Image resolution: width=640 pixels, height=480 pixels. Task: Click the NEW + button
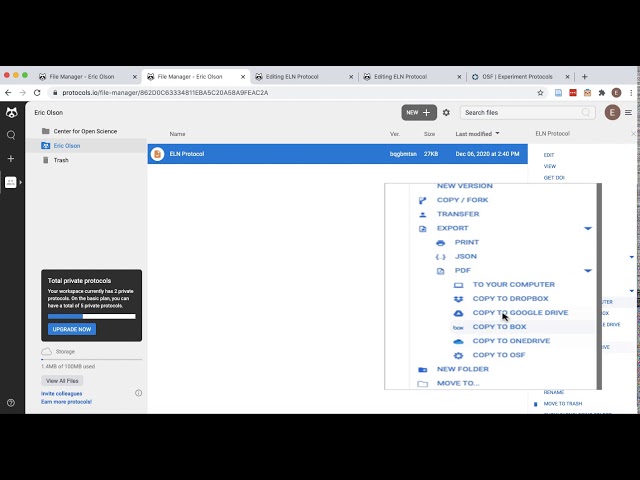(x=419, y=113)
